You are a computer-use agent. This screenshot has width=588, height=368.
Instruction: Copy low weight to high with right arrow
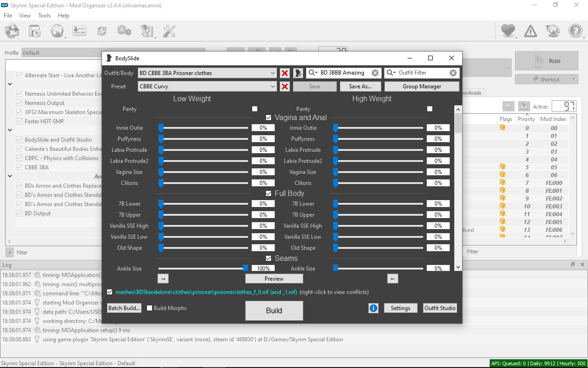tap(164, 279)
